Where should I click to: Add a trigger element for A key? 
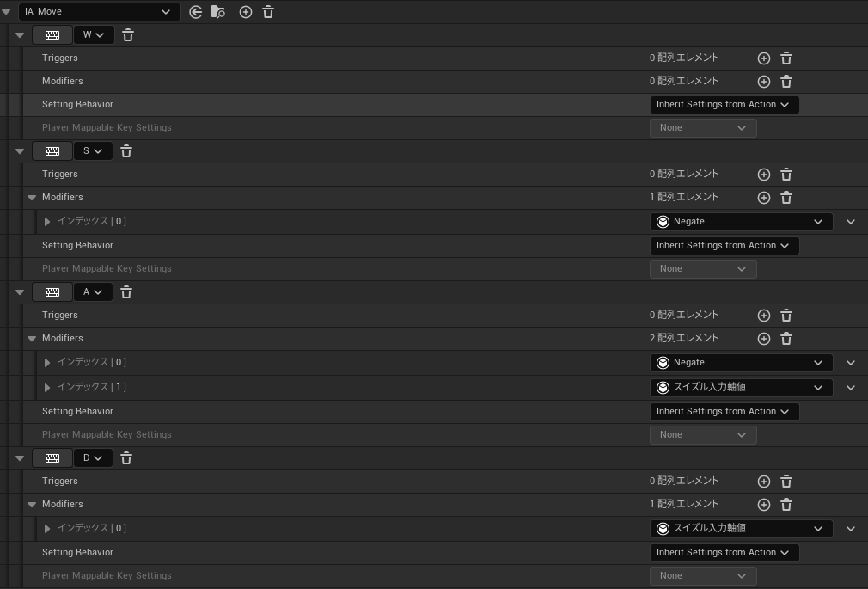tap(764, 316)
